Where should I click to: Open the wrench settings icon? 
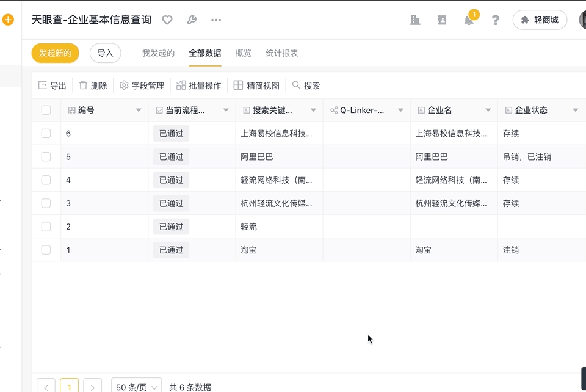tap(192, 20)
